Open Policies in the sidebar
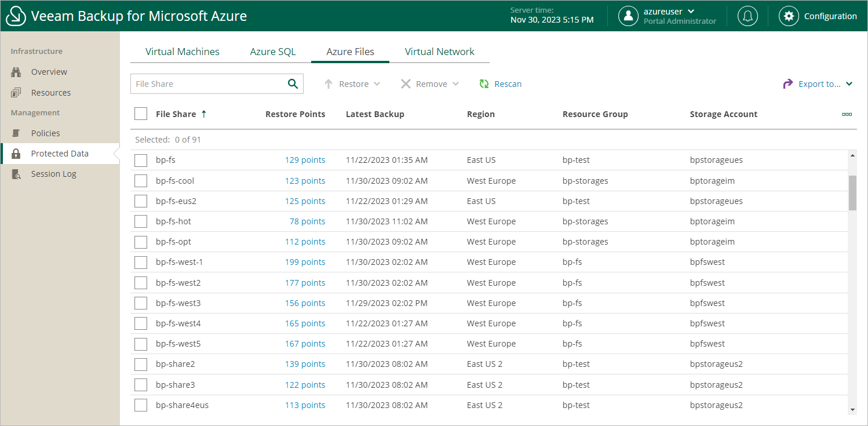The height and width of the screenshot is (426, 868). 46,133
